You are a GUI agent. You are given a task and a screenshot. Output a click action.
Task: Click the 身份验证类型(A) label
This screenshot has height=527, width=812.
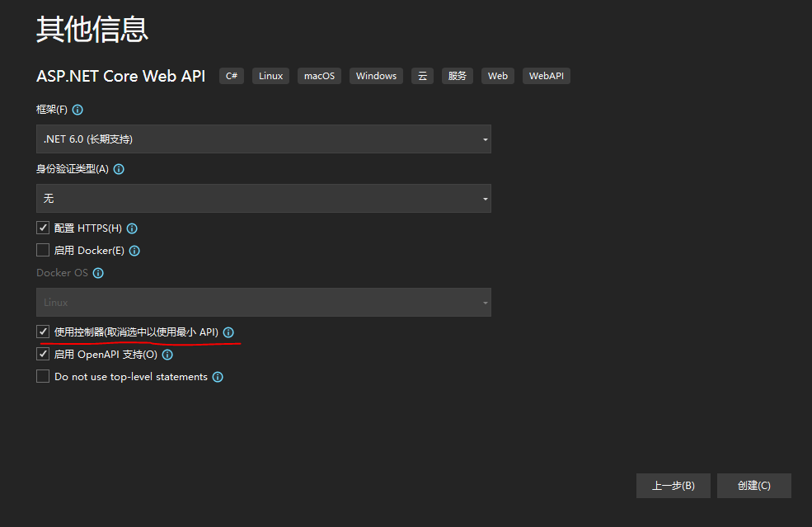point(73,169)
